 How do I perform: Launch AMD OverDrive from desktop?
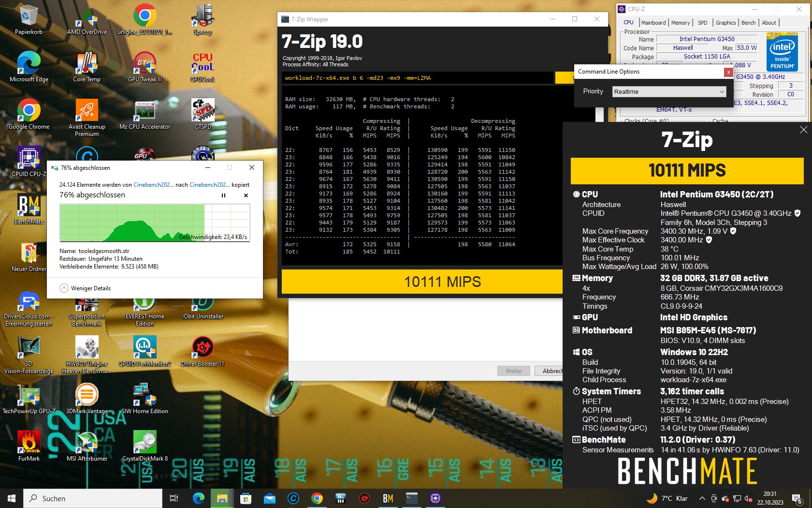[87, 19]
